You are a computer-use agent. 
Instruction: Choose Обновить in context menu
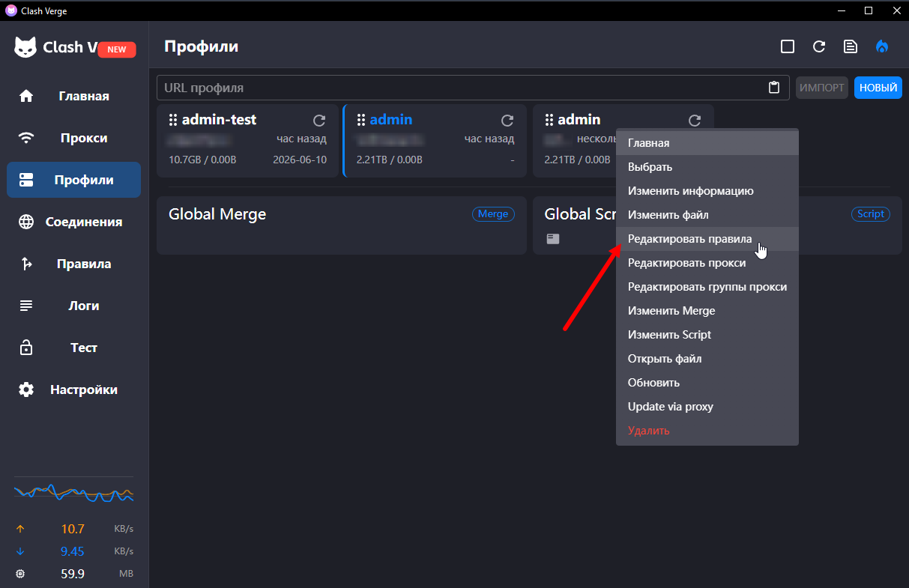point(707,383)
